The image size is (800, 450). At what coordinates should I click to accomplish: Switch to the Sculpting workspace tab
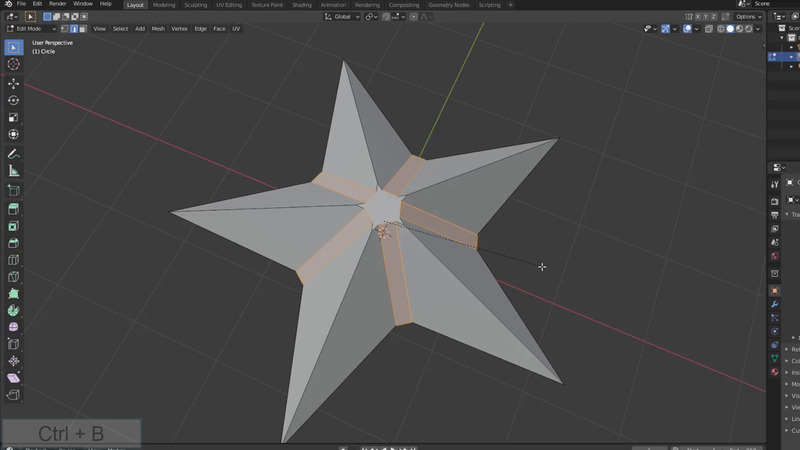(195, 5)
